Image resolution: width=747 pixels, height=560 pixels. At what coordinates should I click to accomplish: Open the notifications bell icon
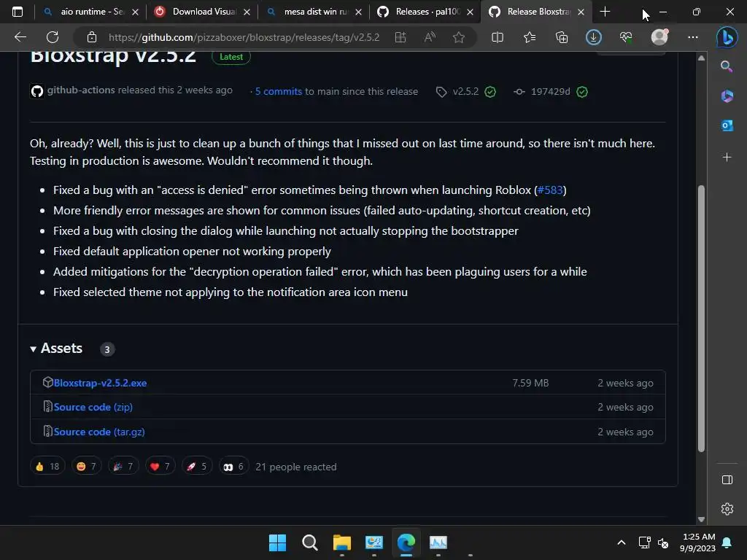[x=727, y=542]
